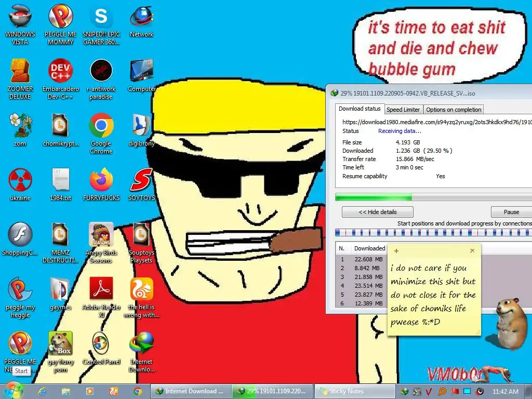Switch to the Download status tab
This screenshot has height=399, width=532.
tap(360, 109)
